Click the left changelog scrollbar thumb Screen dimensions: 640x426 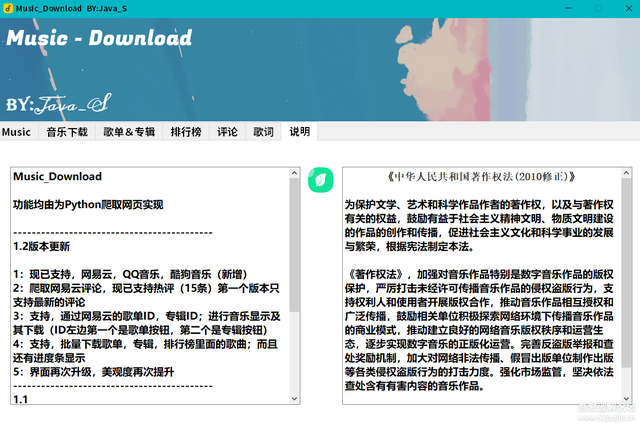pos(294,245)
